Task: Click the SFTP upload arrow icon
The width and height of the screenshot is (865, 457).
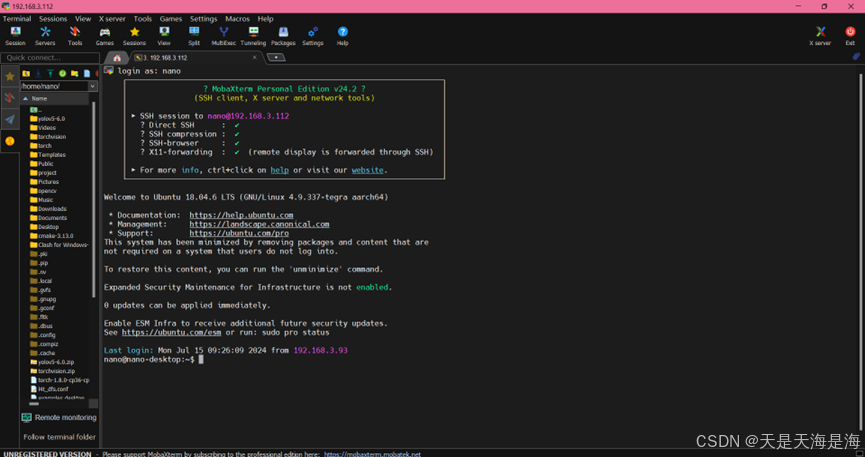Action: pos(50,73)
